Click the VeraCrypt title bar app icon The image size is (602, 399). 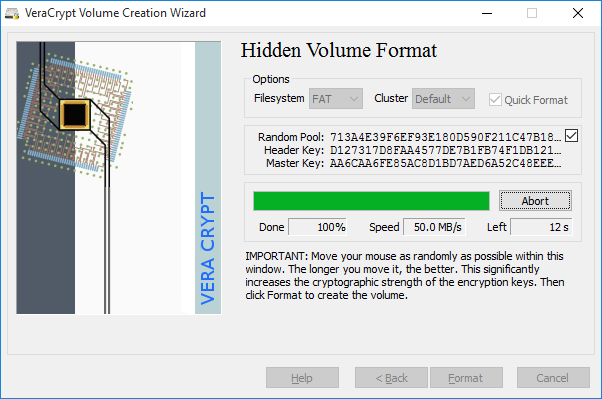click(x=12, y=13)
